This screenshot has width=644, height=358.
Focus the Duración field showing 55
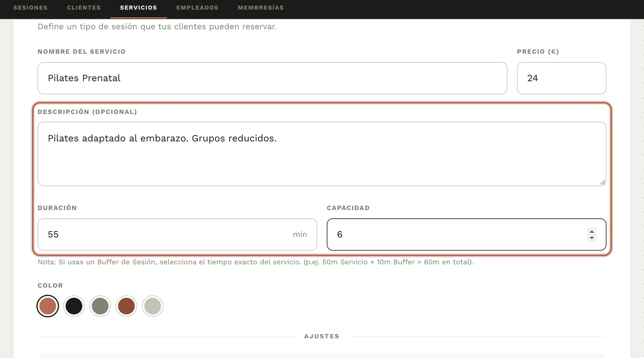(x=177, y=234)
